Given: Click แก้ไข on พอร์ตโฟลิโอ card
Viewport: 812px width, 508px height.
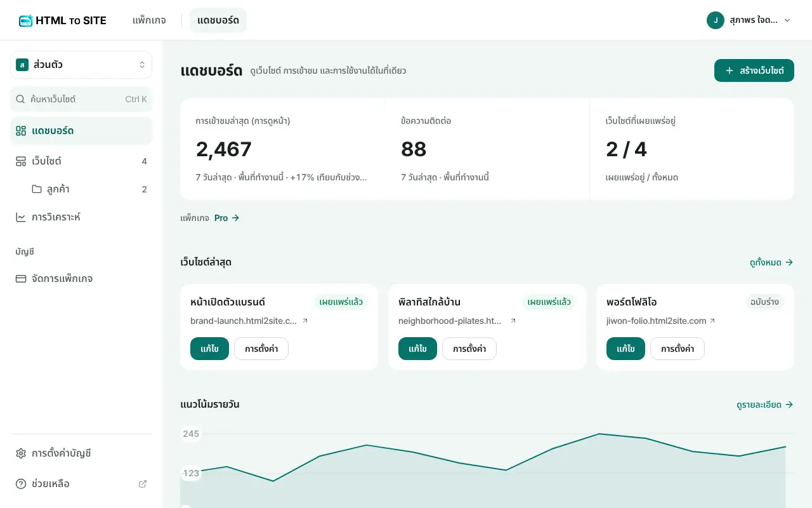Looking at the screenshot, I should coord(625,349).
